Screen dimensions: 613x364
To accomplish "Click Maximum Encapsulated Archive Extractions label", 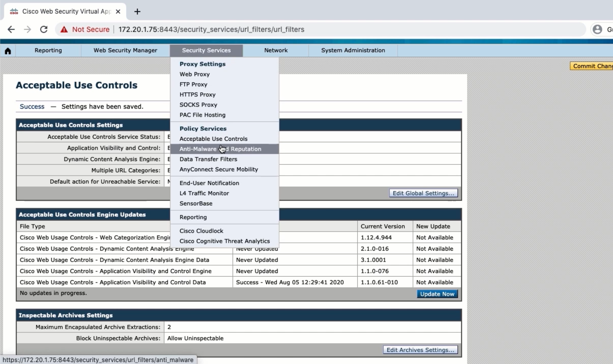I will pos(98,327).
